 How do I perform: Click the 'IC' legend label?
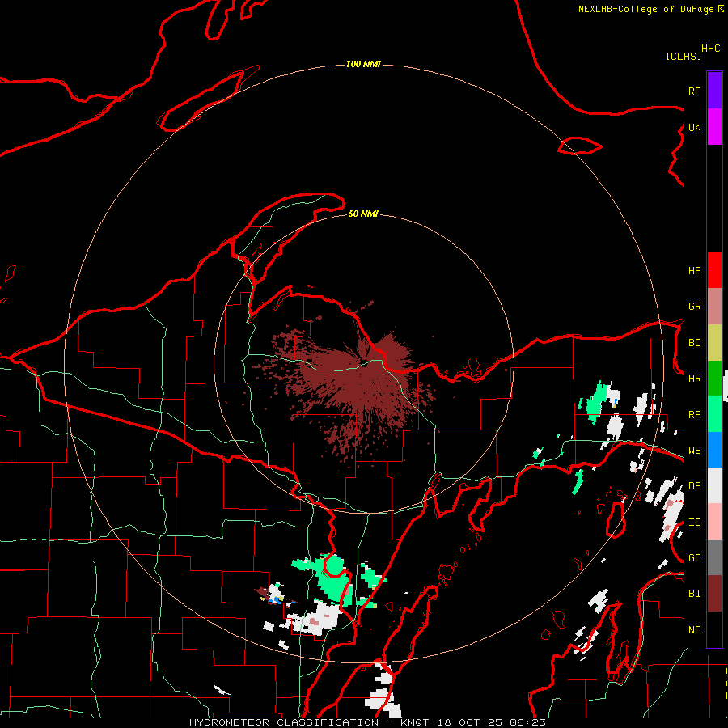694,523
